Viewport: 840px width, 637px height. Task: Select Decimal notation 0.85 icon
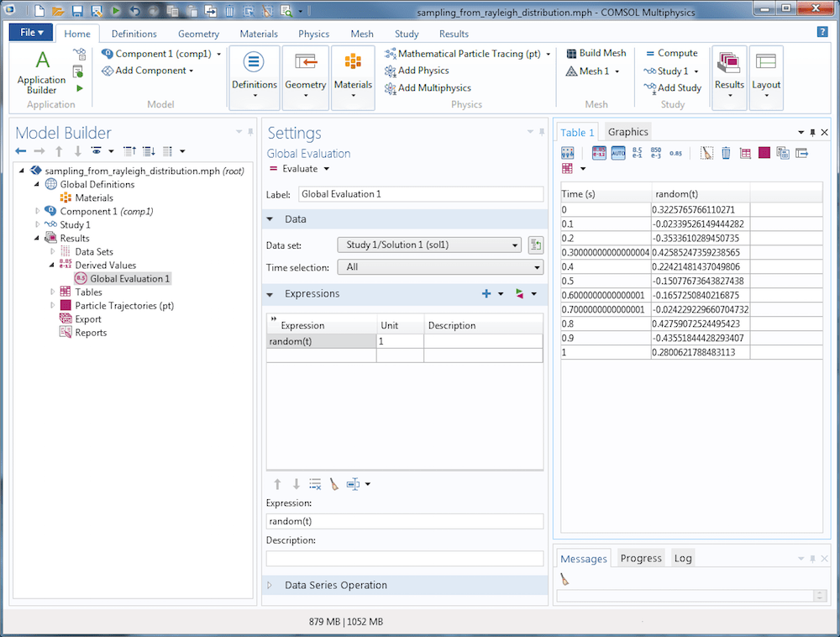click(675, 153)
